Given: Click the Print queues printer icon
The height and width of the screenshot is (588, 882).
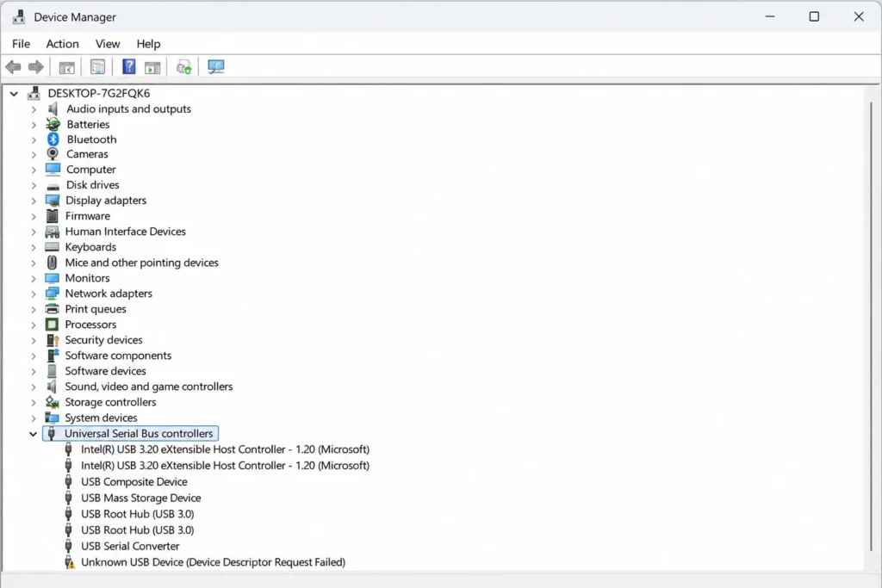Looking at the screenshot, I should coord(52,308).
